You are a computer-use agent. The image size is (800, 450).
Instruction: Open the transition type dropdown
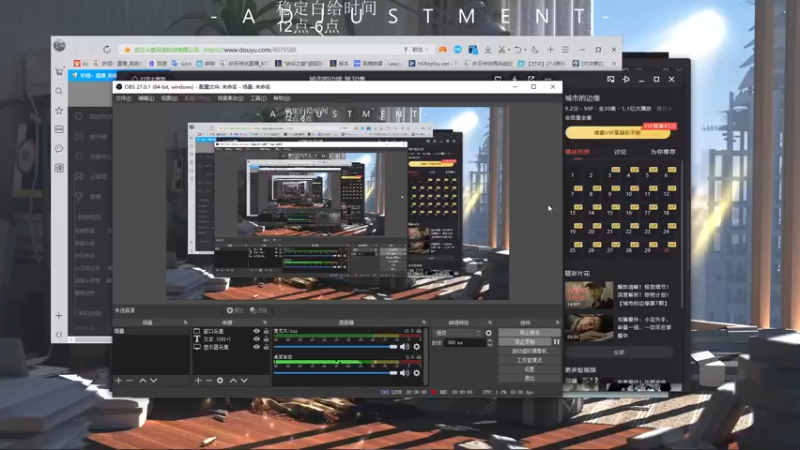458,333
